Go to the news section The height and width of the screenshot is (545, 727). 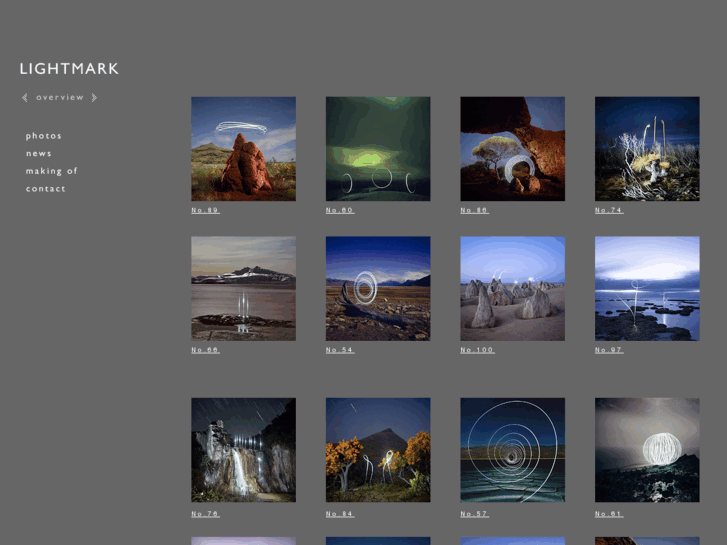click(39, 154)
